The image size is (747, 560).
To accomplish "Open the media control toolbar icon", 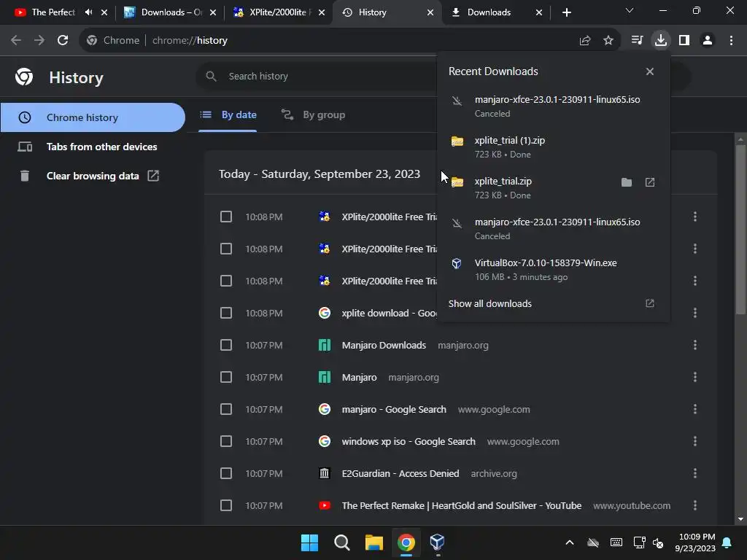I will (637, 41).
